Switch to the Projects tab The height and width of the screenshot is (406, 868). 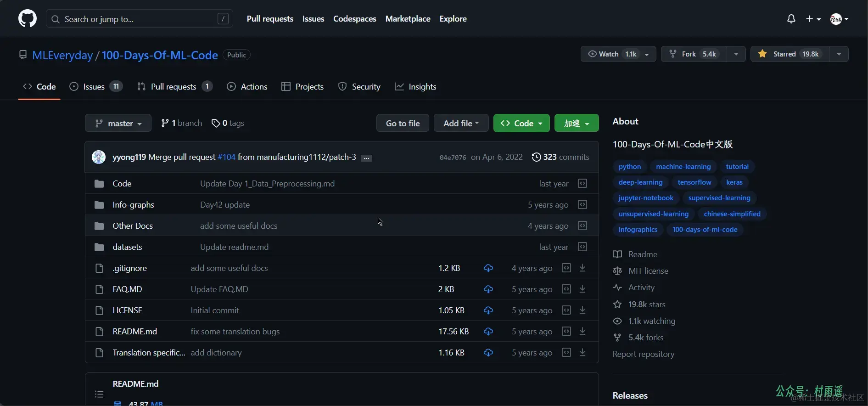302,86
